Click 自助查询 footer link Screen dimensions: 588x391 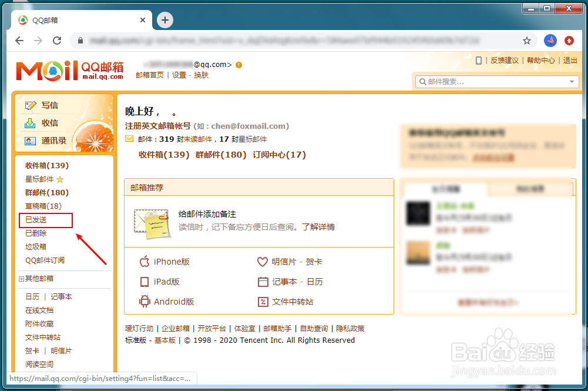coord(314,328)
